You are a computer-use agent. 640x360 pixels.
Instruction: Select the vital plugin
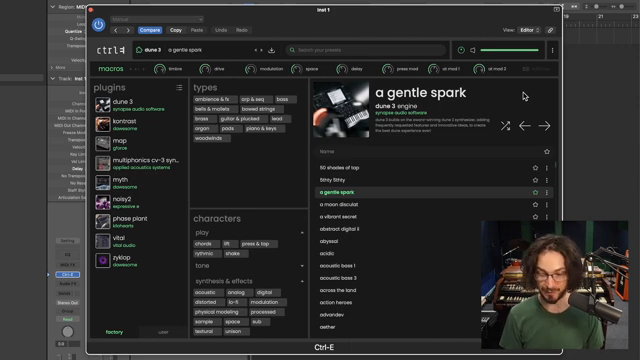point(139,241)
